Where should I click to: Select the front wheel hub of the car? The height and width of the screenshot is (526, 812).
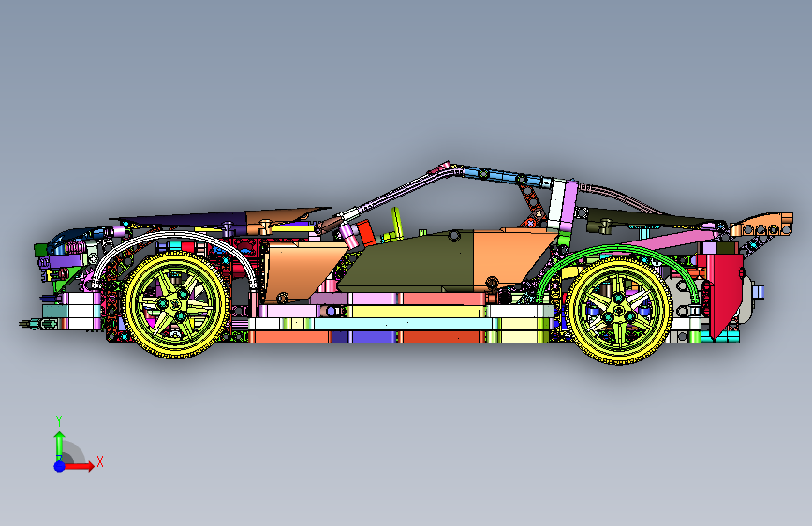pos(175,304)
